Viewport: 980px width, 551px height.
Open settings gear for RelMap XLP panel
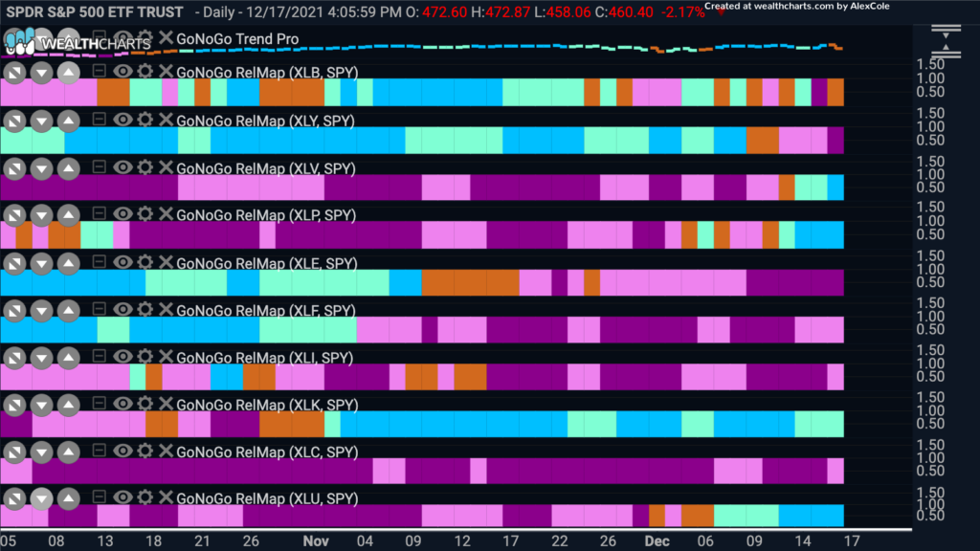tap(145, 213)
